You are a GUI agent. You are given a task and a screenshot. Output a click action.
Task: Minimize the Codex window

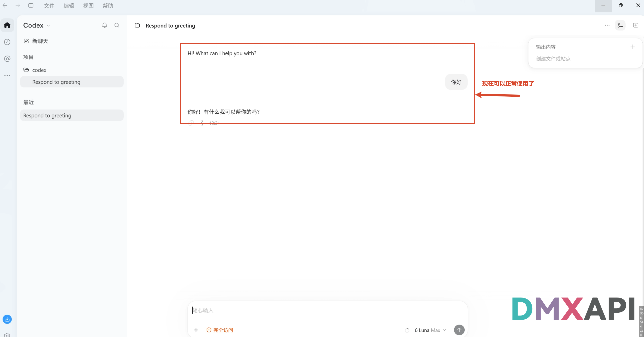coord(603,6)
